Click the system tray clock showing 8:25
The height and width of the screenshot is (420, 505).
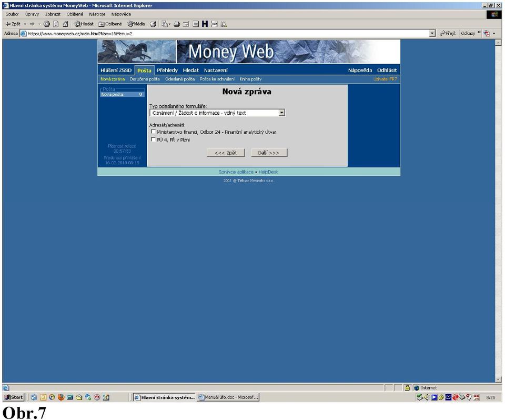[x=490, y=397]
